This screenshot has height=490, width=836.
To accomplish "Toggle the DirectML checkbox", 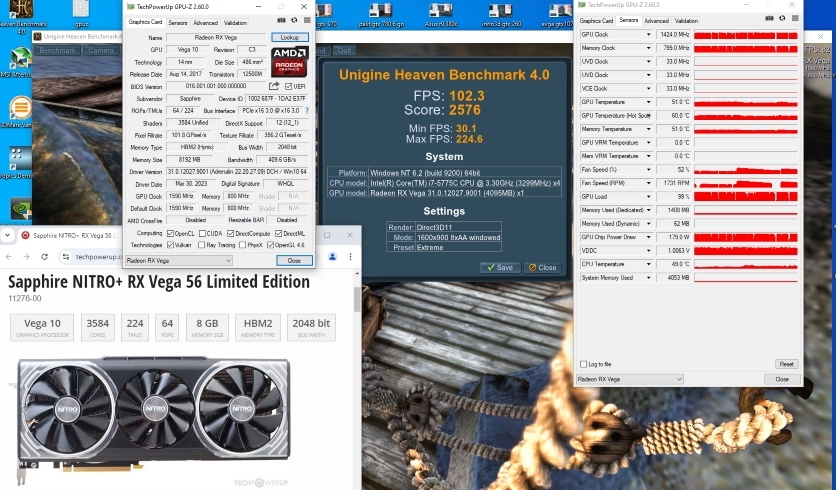I will [x=278, y=234].
